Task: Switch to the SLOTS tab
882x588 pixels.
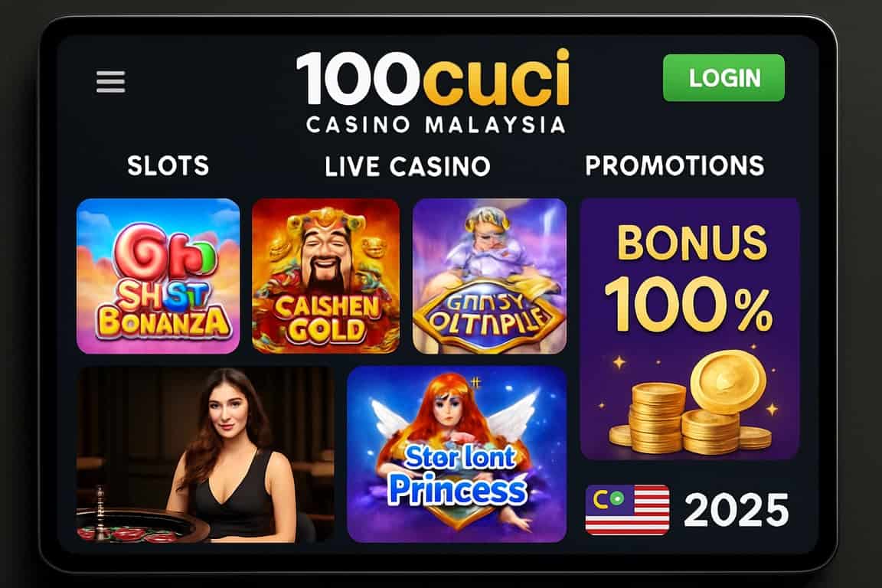Action: pos(168,165)
